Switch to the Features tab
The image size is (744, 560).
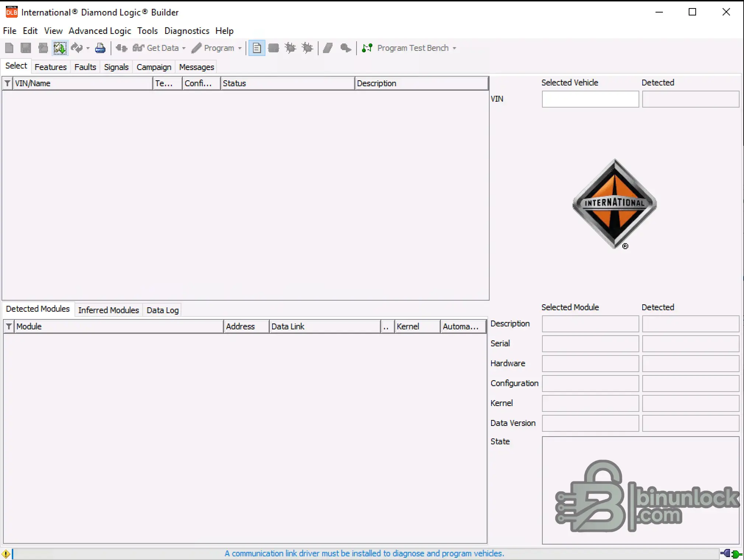pos(51,67)
